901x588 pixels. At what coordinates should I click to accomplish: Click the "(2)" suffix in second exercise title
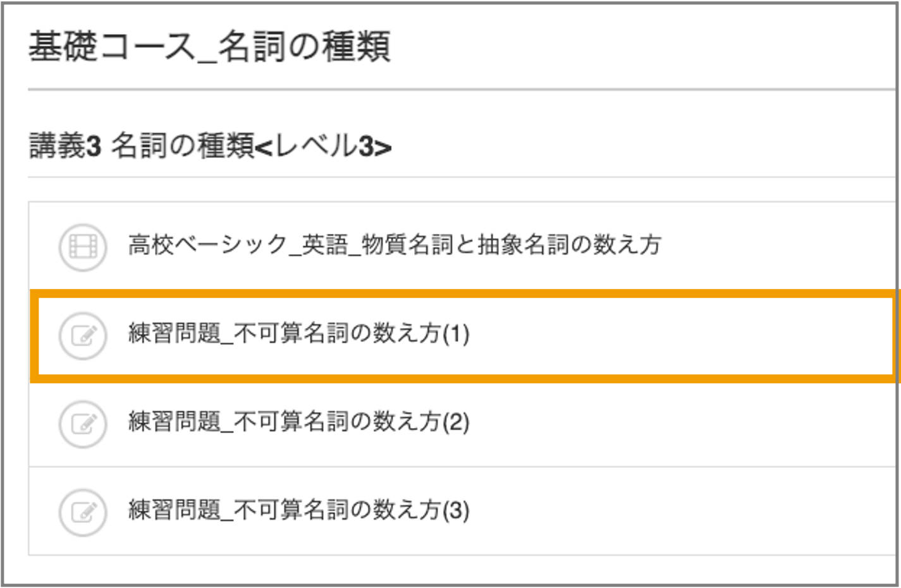(455, 422)
